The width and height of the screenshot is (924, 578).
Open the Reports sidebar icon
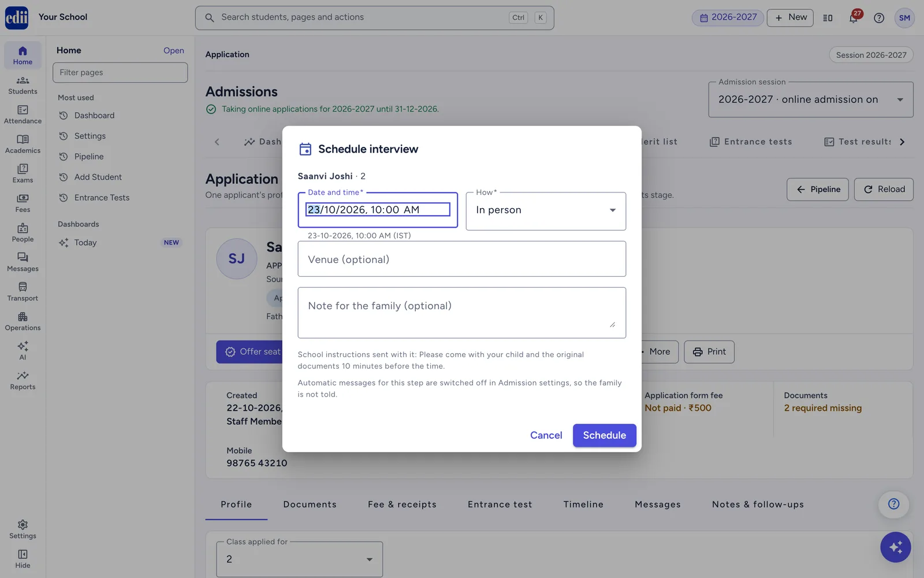coord(23,381)
